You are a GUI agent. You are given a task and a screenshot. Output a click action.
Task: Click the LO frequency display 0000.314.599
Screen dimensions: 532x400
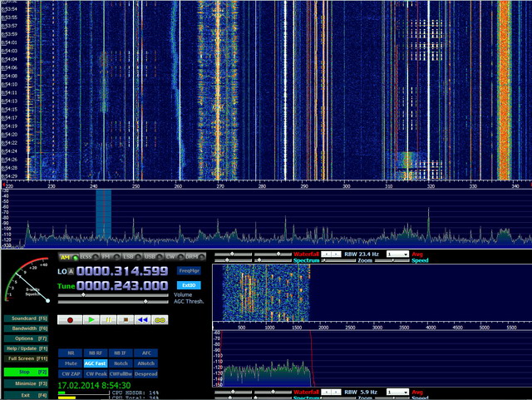122,271
